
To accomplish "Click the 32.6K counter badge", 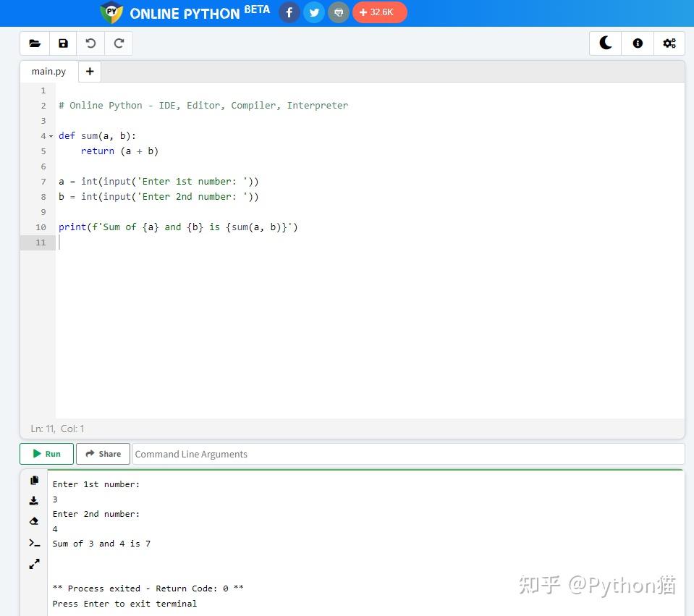I will point(379,12).
